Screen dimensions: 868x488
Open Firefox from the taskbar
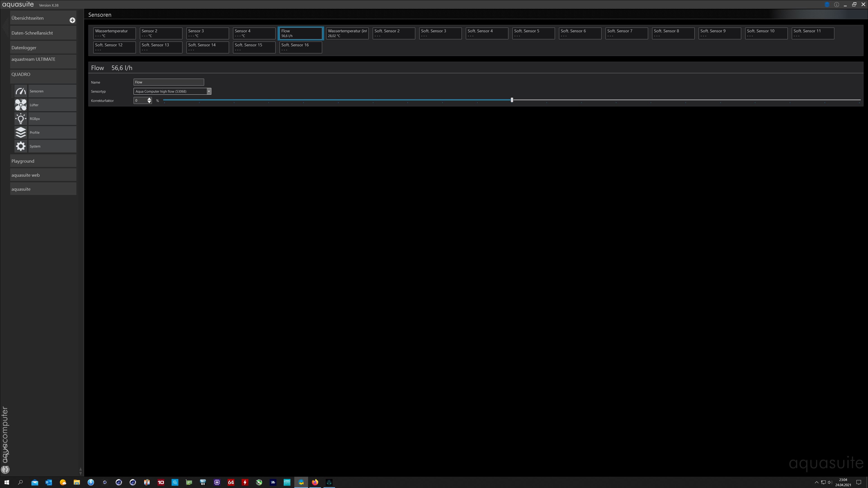click(315, 482)
